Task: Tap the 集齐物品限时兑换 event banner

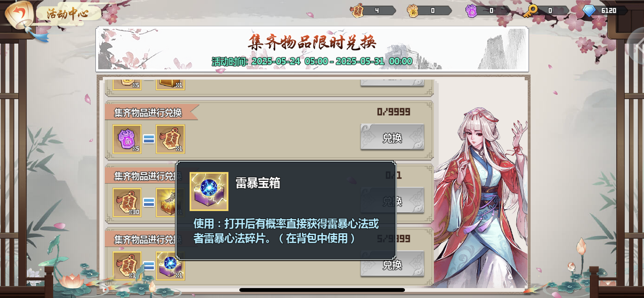Action: pyautogui.click(x=312, y=49)
